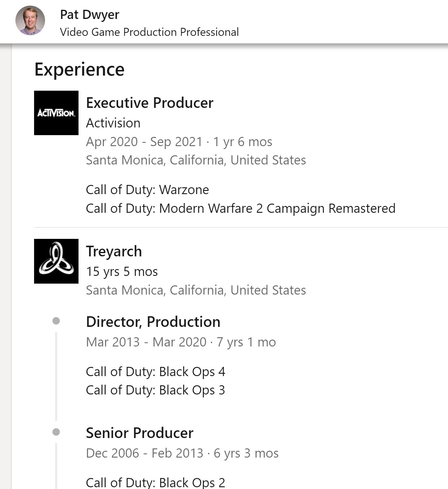448x489 pixels.
Task: Open the Executive Producer position title
Action: (x=150, y=103)
